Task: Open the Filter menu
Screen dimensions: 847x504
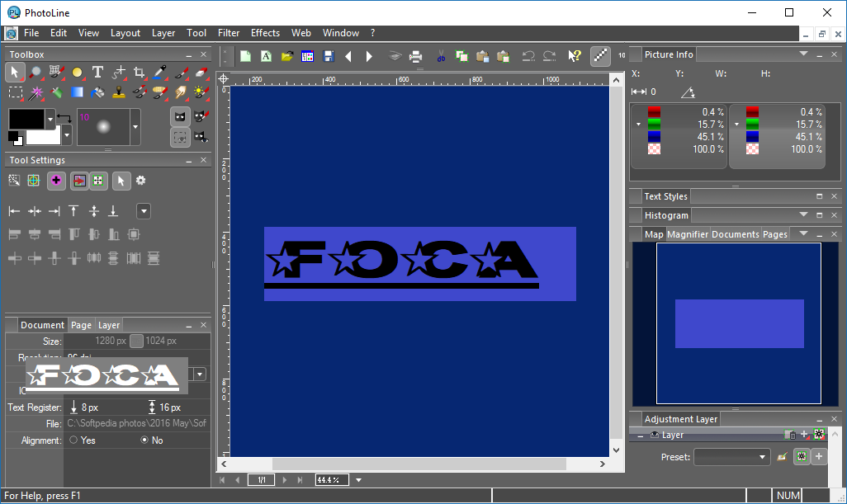Action: pyautogui.click(x=229, y=33)
